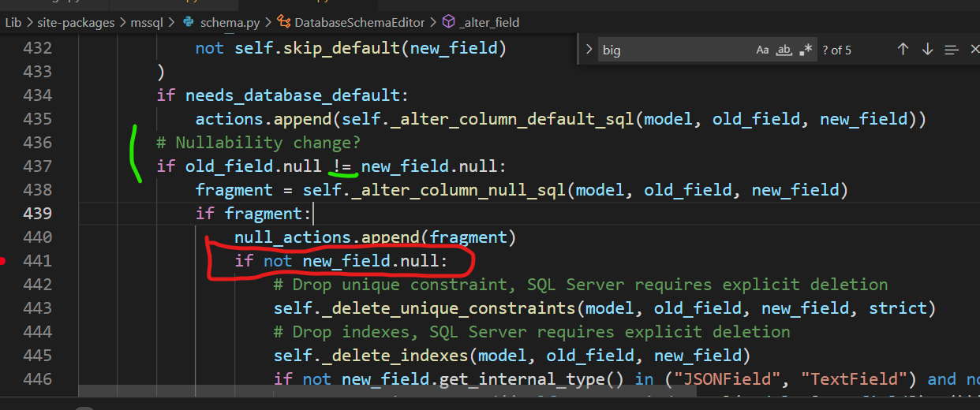Toggle Find in Selection icon

pos(952,50)
